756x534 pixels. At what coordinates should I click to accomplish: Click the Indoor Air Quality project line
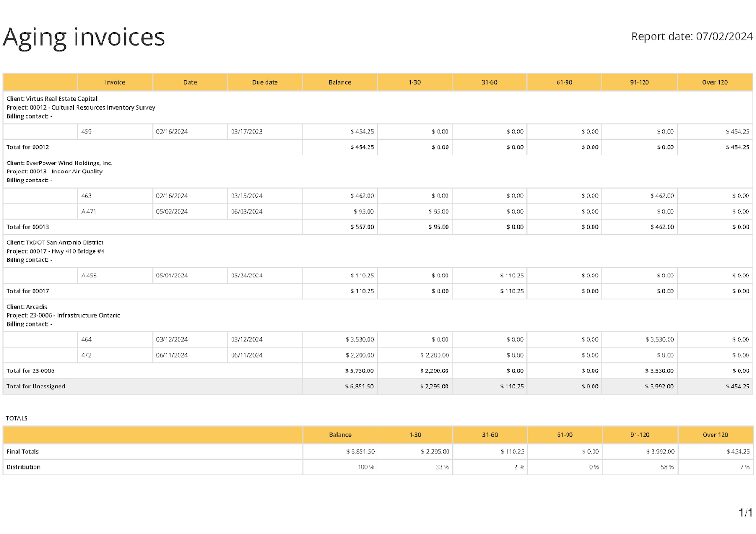54,172
